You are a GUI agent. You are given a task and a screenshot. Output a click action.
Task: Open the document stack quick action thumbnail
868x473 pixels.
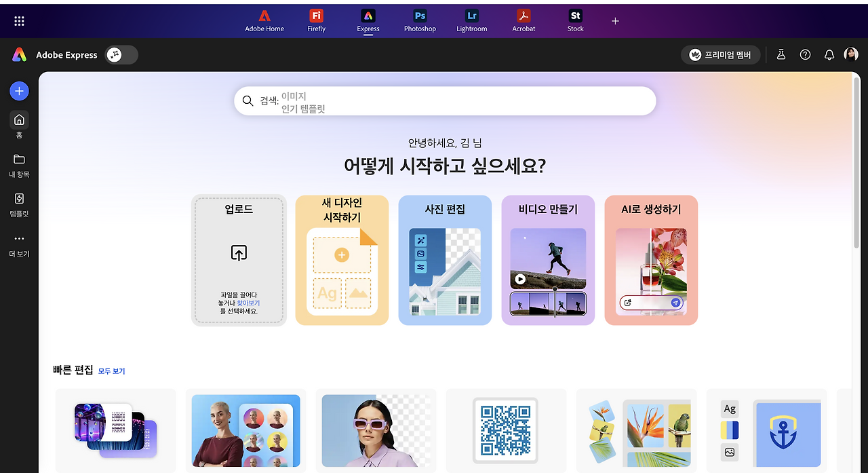[x=115, y=430]
